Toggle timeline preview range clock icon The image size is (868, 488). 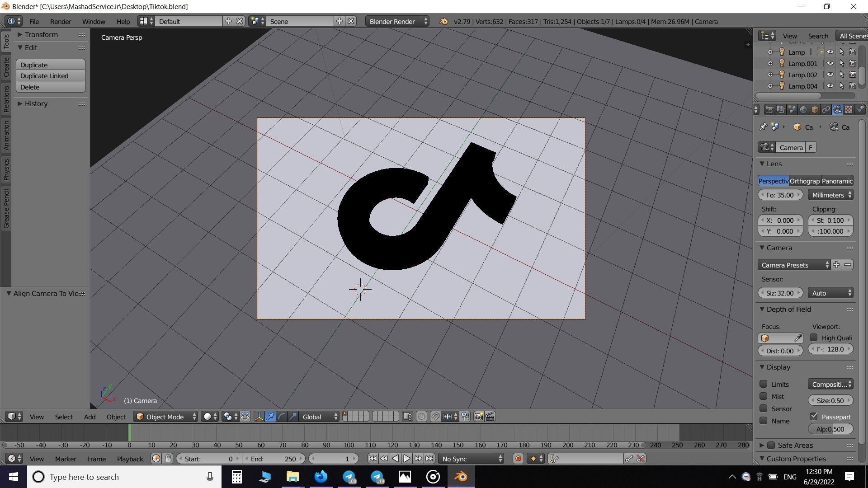click(x=156, y=459)
